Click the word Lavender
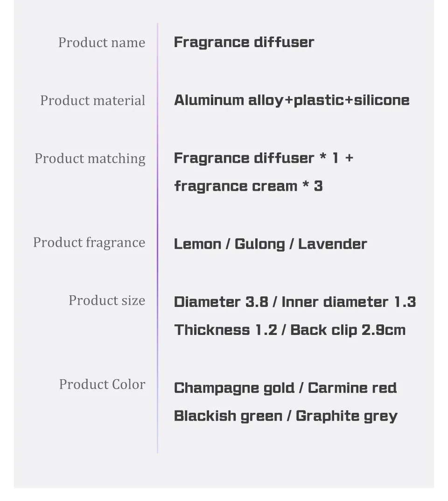Image resolution: width=448 pixels, height=501 pixels. click(x=333, y=244)
